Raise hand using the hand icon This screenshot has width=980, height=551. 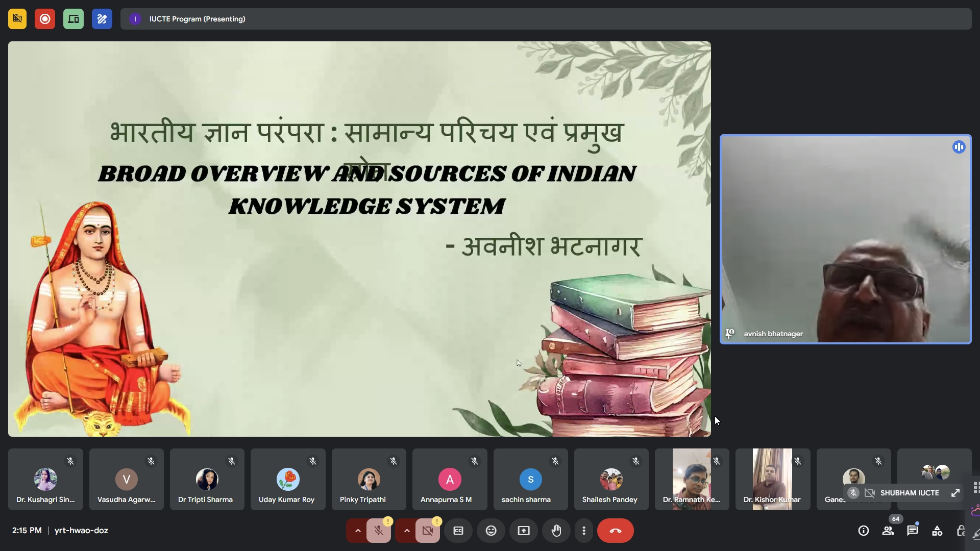[x=556, y=531]
